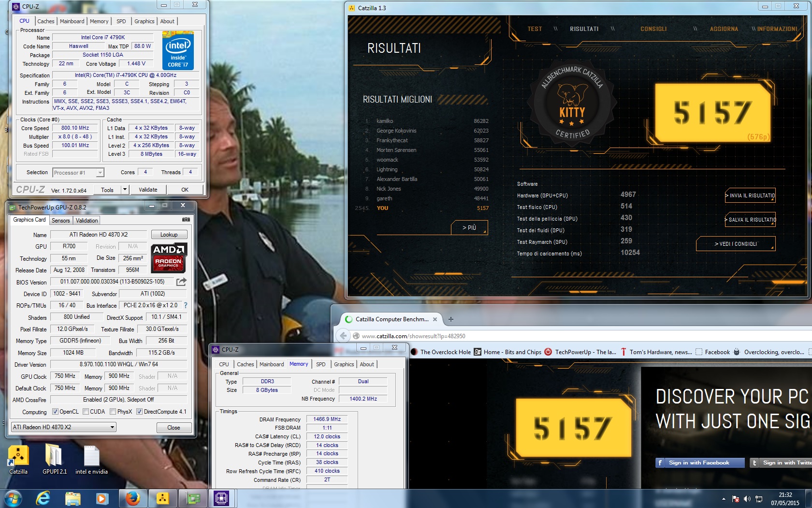Open the CONSIGLI section in Catzilla
The height and width of the screenshot is (508, 812).
point(653,29)
